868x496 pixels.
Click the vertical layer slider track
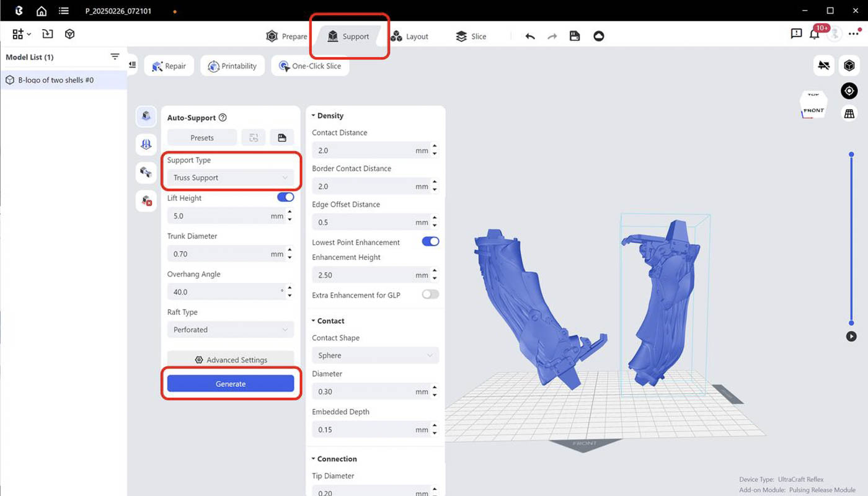tap(851, 239)
